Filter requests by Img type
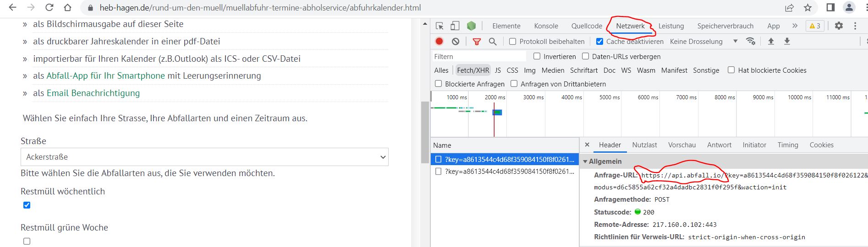This screenshot has width=868, height=247. [x=530, y=70]
